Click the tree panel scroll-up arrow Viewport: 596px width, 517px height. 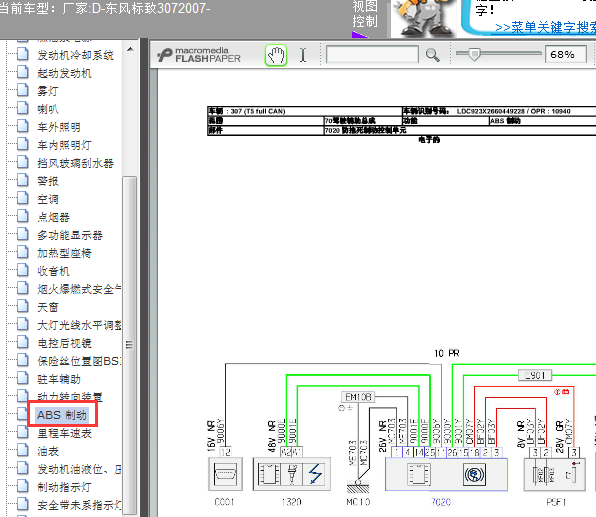coord(130,49)
